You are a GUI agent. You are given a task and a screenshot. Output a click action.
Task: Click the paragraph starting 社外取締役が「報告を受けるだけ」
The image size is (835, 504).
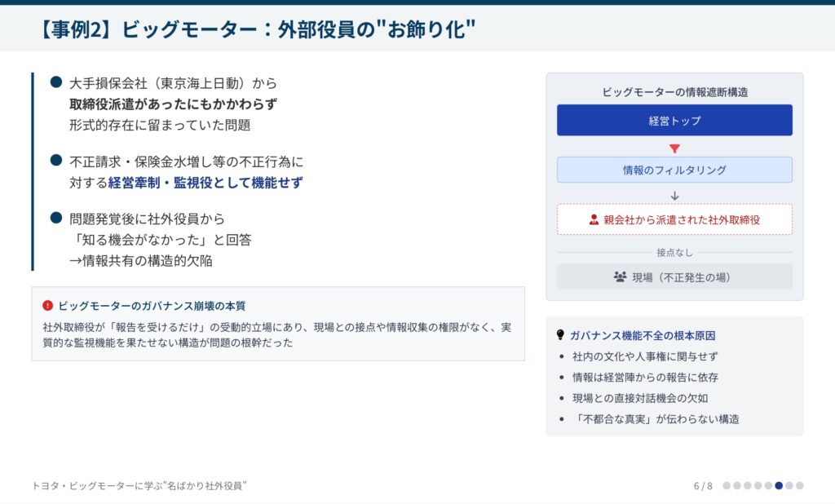click(277, 334)
